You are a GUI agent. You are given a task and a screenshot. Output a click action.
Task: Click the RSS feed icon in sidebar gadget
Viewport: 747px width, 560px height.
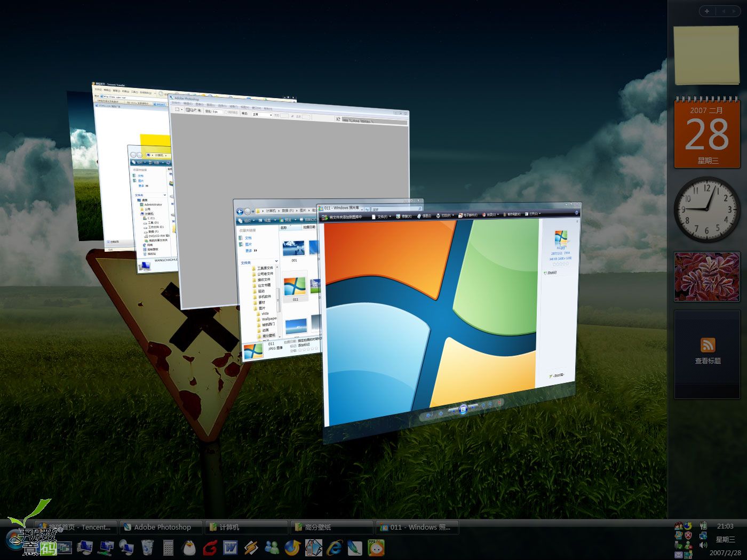(x=708, y=345)
